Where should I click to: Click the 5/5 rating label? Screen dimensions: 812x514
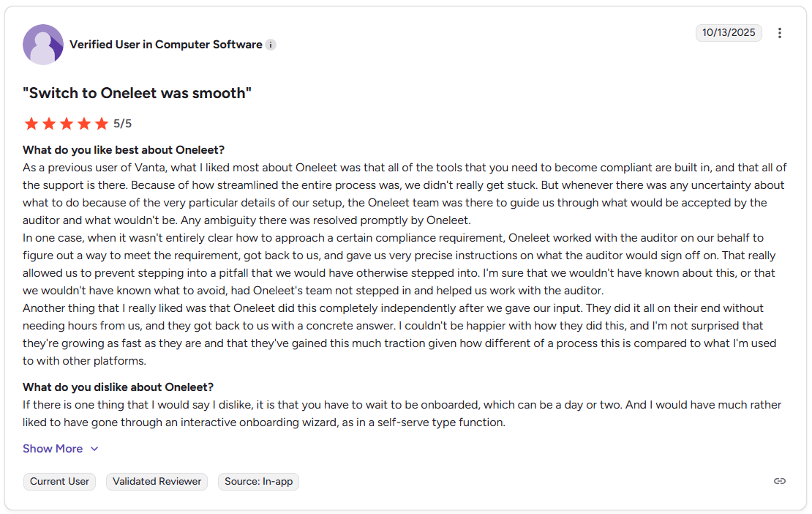[x=122, y=123]
